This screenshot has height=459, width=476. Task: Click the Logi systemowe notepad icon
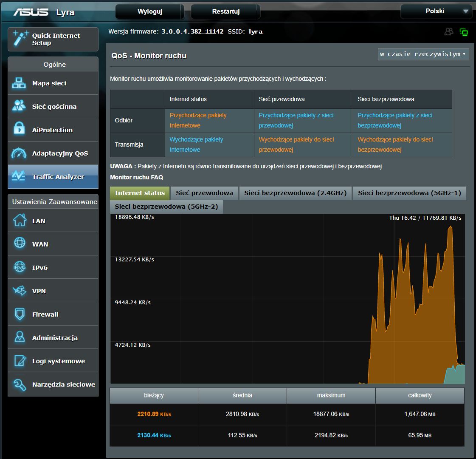pyautogui.click(x=20, y=360)
